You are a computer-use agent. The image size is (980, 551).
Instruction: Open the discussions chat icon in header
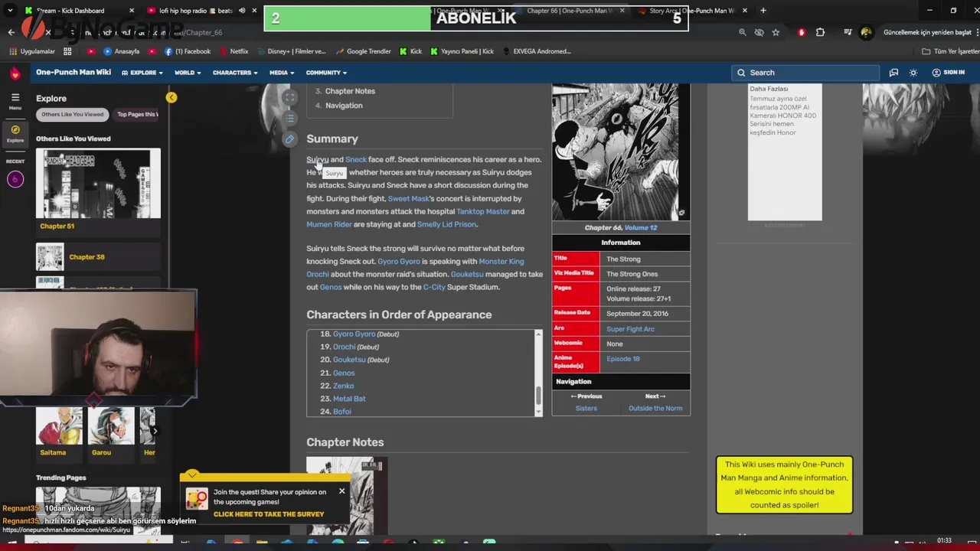coord(893,73)
